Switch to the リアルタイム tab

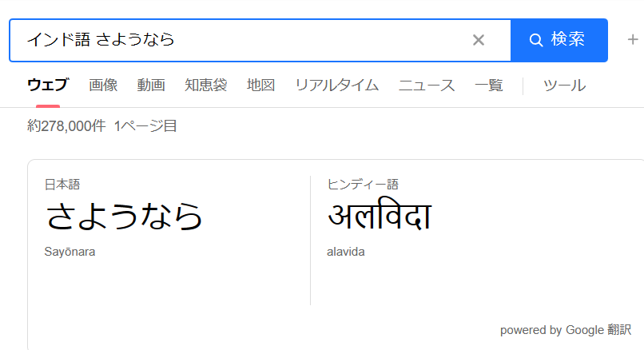pos(337,86)
